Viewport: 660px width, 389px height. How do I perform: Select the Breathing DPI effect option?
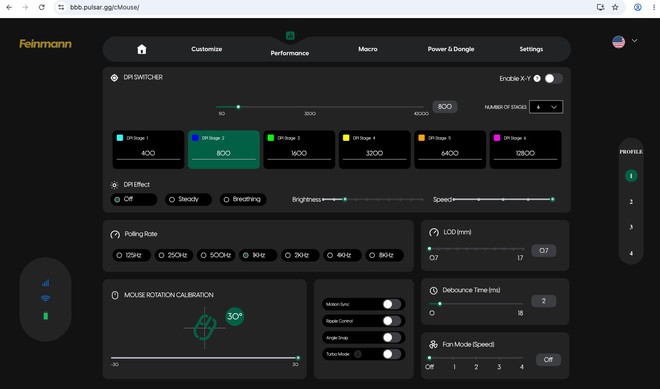coord(243,199)
